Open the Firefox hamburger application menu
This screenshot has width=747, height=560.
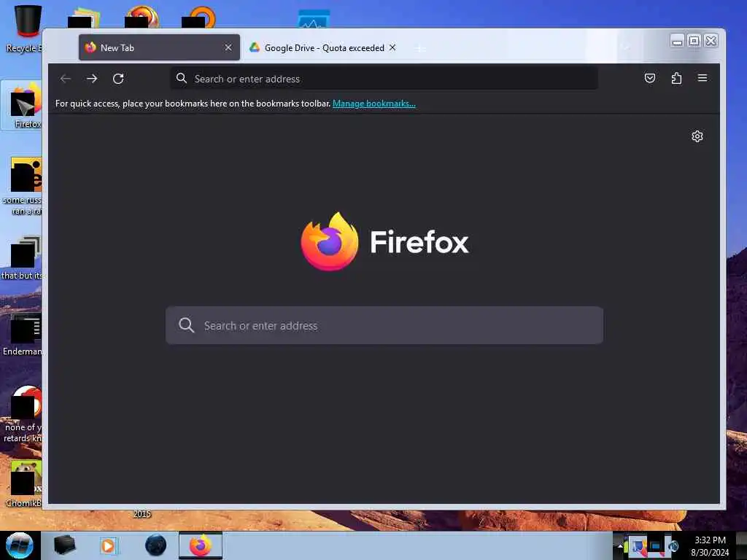coord(703,78)
